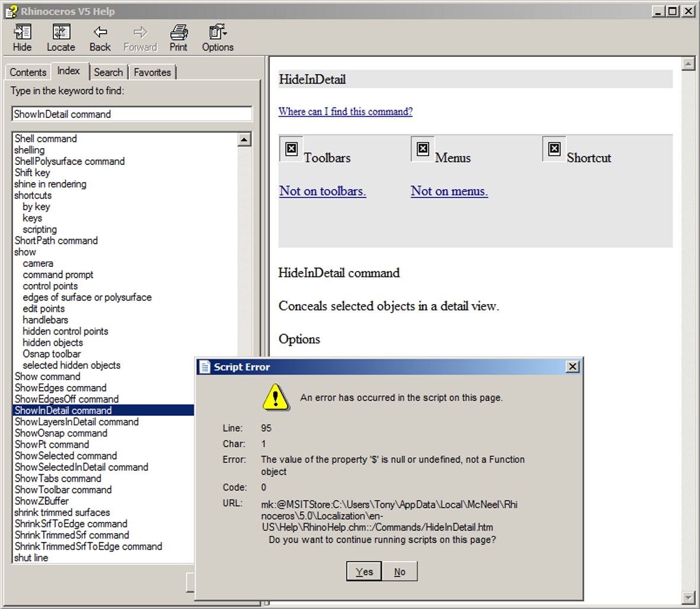700x609 pixels.
Task: Click the Forward arrow icon
Action: (x=140, y=32)
